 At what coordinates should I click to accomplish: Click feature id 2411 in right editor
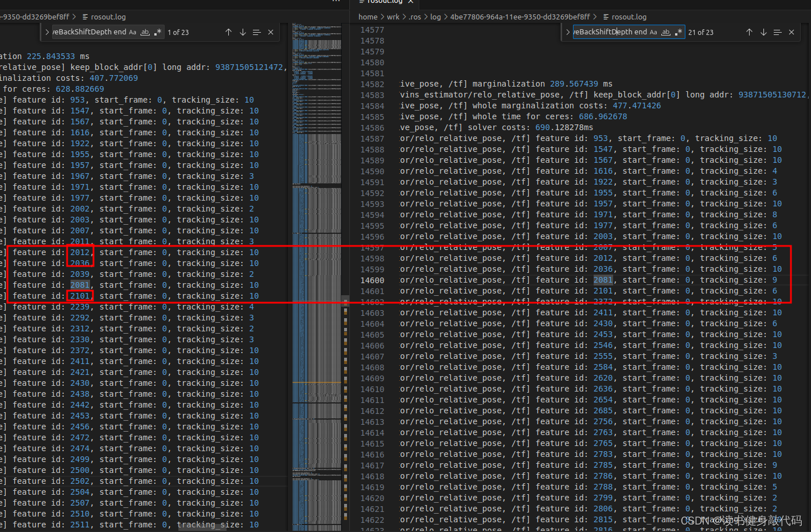[x=603, y=312]
